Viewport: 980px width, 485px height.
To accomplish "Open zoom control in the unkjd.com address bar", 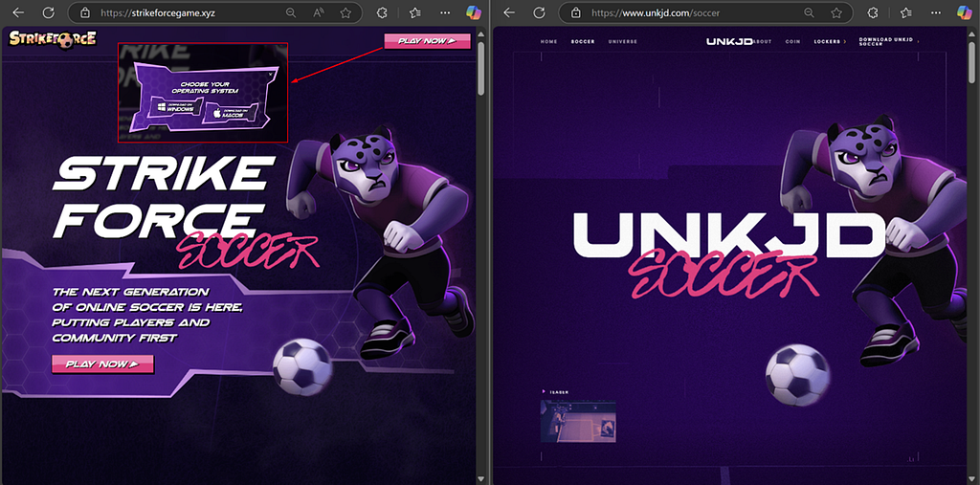I will click(809, 12).
